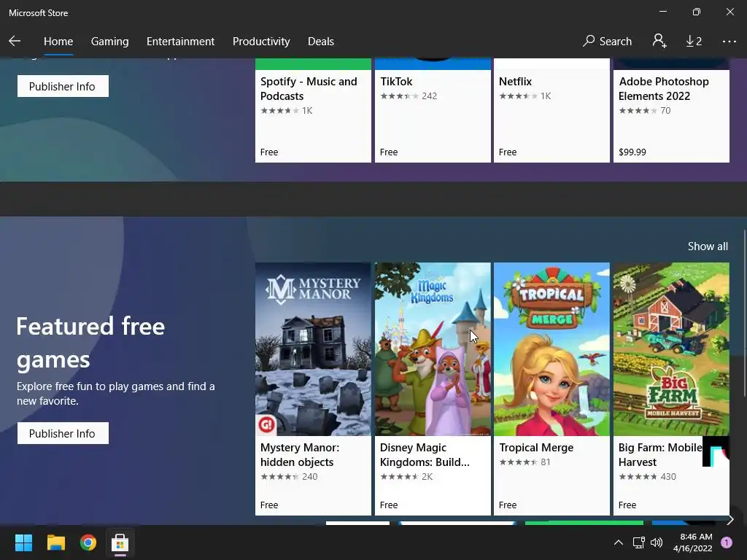Image resolution: width=747 pixels, height=560 pixels.
Task: Open the Windows Start menu
Action: (x=23, y=542)
